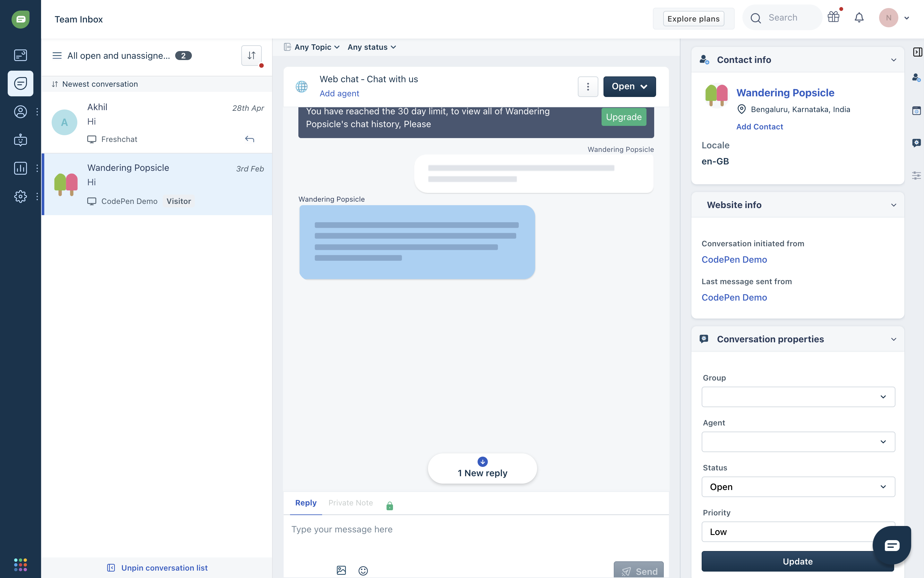This screenshot has width=924, height=578.
Task: Open the Agent dropdown
Action: click(798, 442)
